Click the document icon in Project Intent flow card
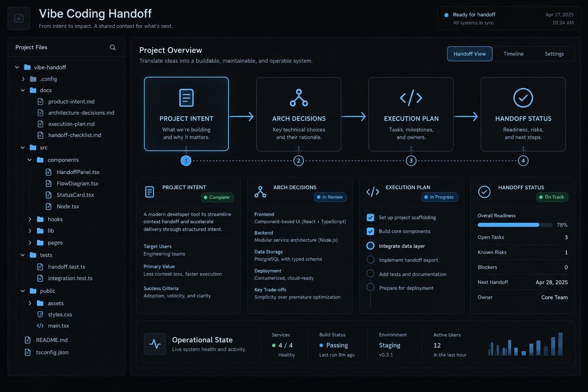This screenshot has height=392, width=588. (x=186, y=98)
